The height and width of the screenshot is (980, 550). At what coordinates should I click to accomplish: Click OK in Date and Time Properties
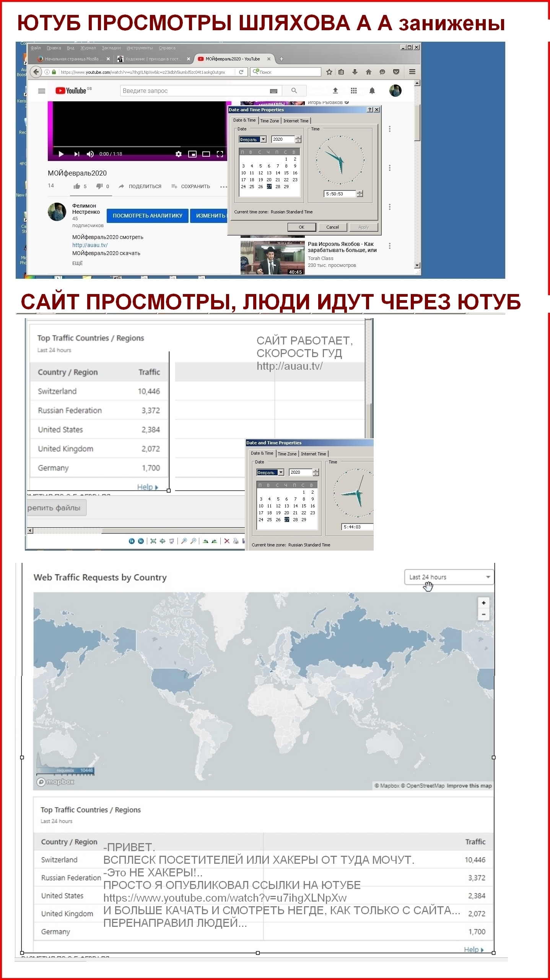(301, 227)
